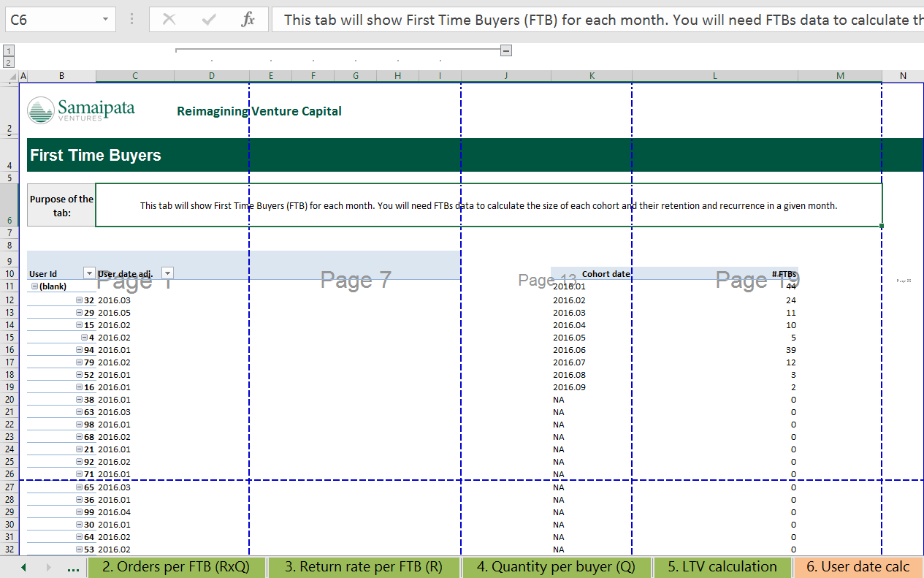The image size is (924, 578).
Task: Select column C header
Action: pyautogui.click(x=134, y=76)
